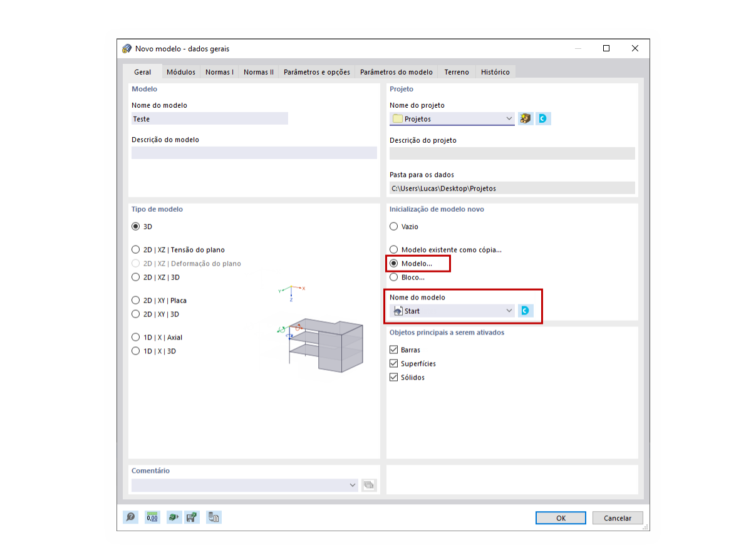Screen dimensions: 751x560
Task: Expand the Start model name dropdown
Action: [x=509, y=310]
